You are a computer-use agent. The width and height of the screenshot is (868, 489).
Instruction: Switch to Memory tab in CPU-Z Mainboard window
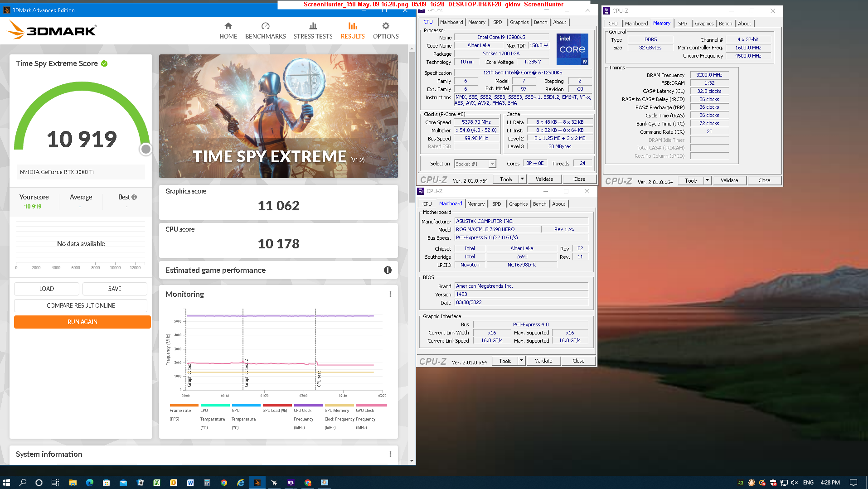point(476,204)
